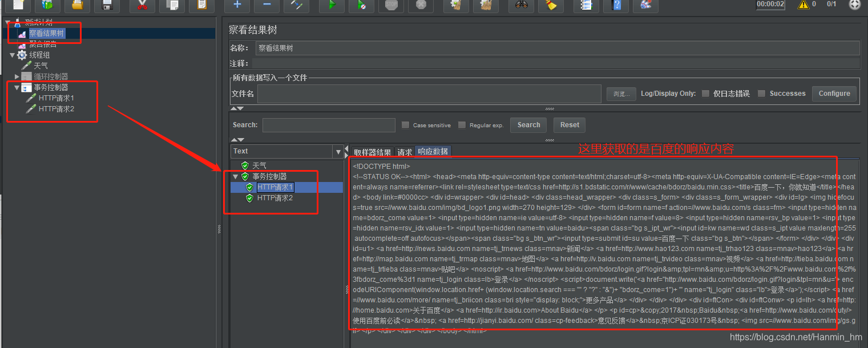Open Help with question mark icon
Viewport: 868px width, 348px height.
pyautogui.click(x=616, y=5)
